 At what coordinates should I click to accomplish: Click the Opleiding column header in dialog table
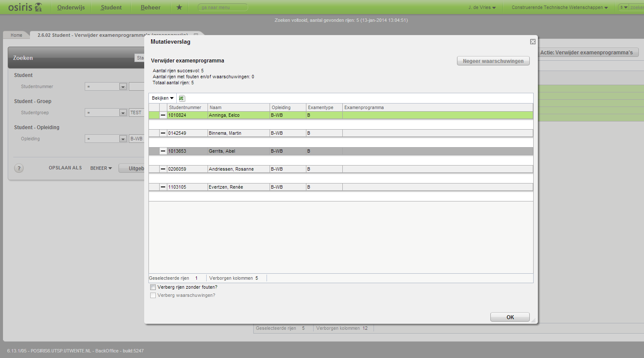(x=288, y=107)
